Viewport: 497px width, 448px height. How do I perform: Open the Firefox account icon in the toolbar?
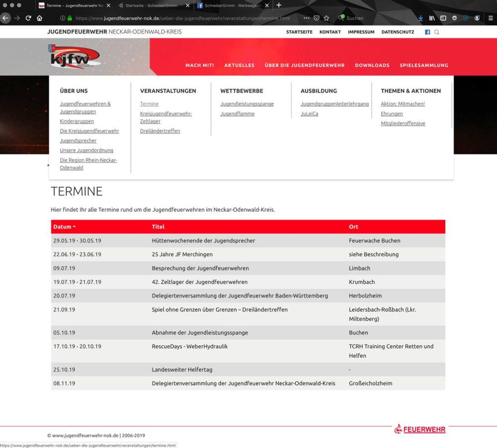(477, 18)
